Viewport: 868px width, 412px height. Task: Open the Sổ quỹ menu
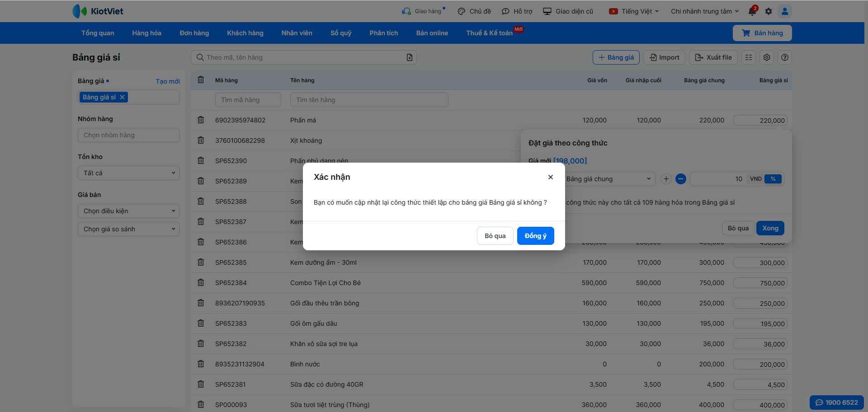click(341, 33)
